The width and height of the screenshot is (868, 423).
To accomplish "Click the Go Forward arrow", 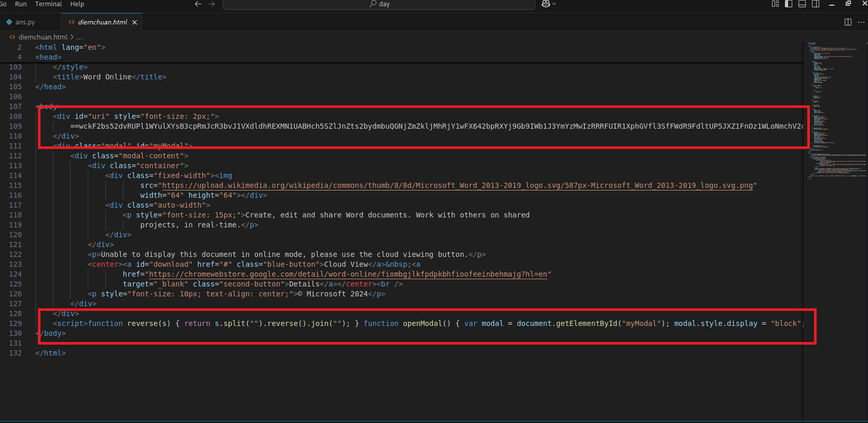I will coord(211,4).
